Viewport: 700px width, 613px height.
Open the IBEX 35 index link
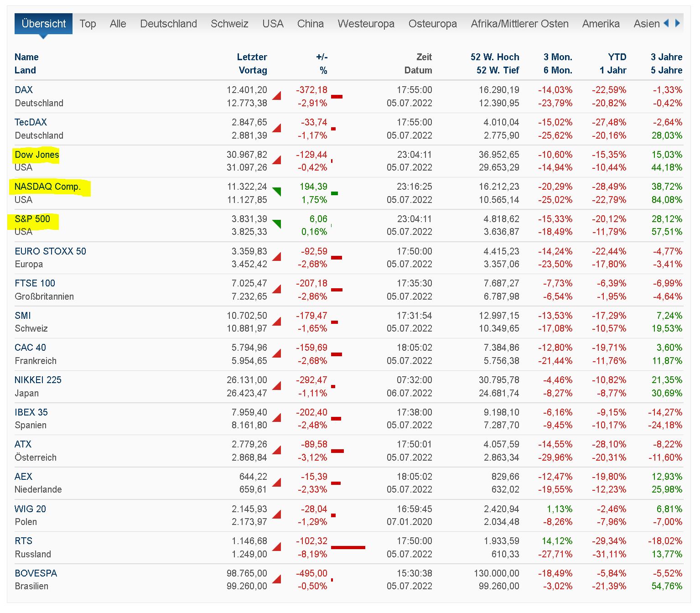pos(31,412)
